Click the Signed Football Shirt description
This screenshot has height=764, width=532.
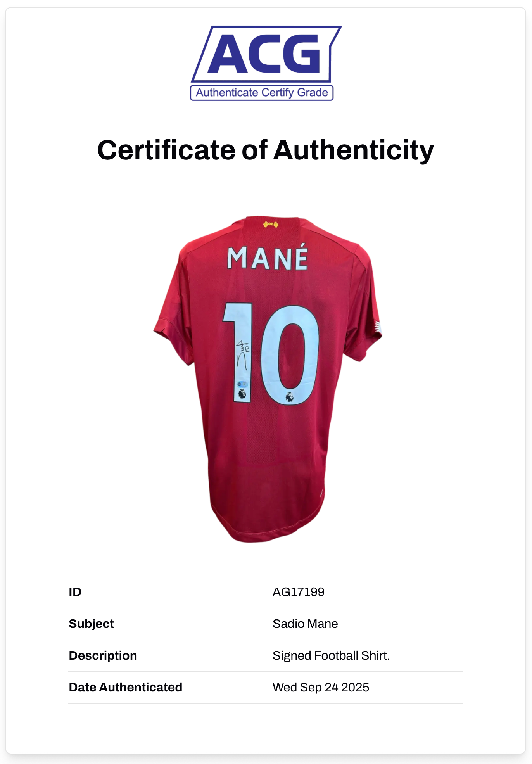coord(331,655)
